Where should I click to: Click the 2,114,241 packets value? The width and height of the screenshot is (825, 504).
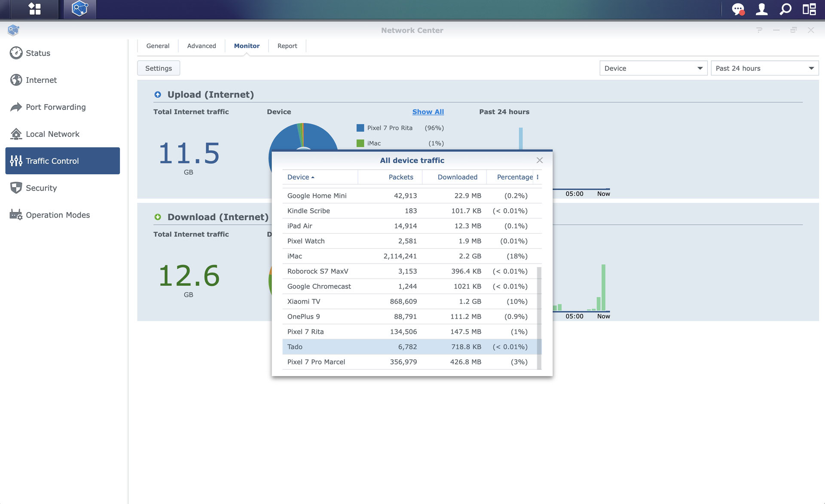400,256
